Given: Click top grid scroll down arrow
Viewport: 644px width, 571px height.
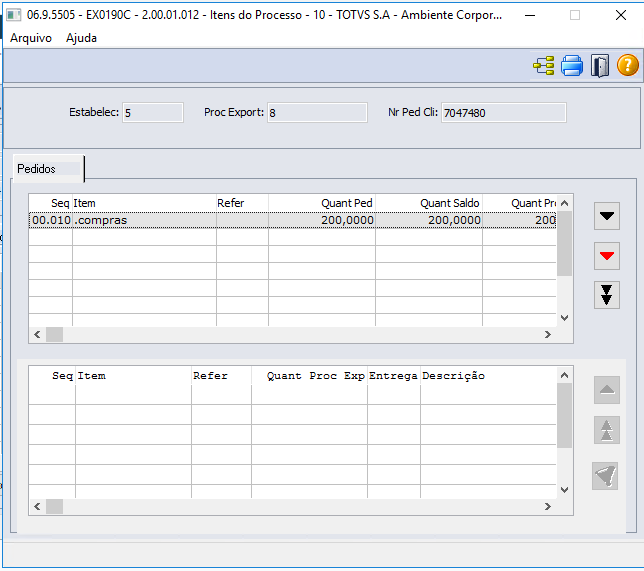Looking at the screenshot, I should click(x=564, y=318).
